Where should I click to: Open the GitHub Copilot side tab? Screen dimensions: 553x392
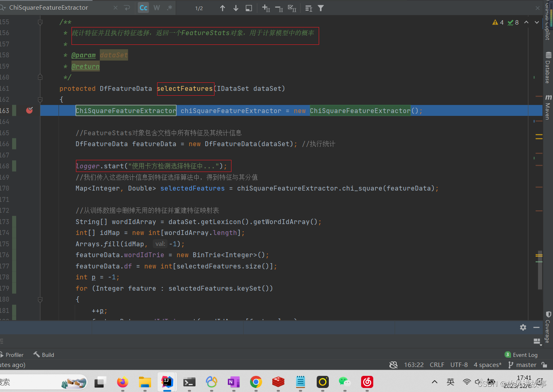click(548, 21)
